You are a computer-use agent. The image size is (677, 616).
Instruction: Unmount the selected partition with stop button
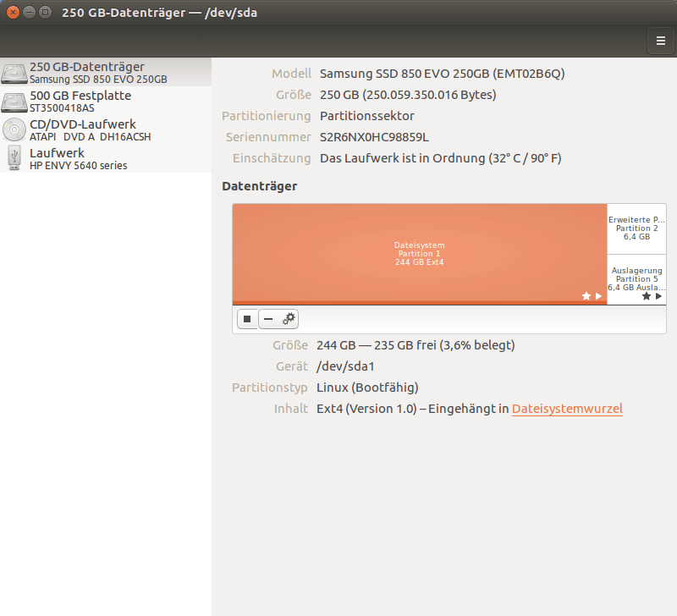point(247,319)
